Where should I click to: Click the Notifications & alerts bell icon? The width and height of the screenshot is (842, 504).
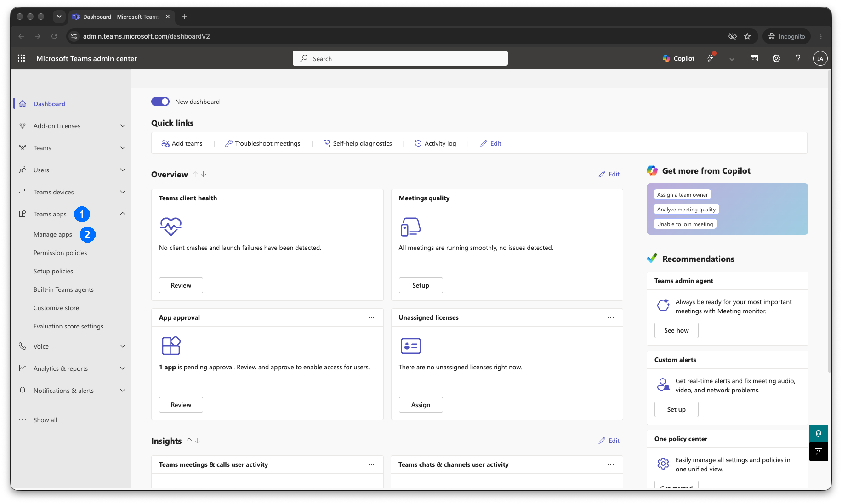(x=23, y=390)
